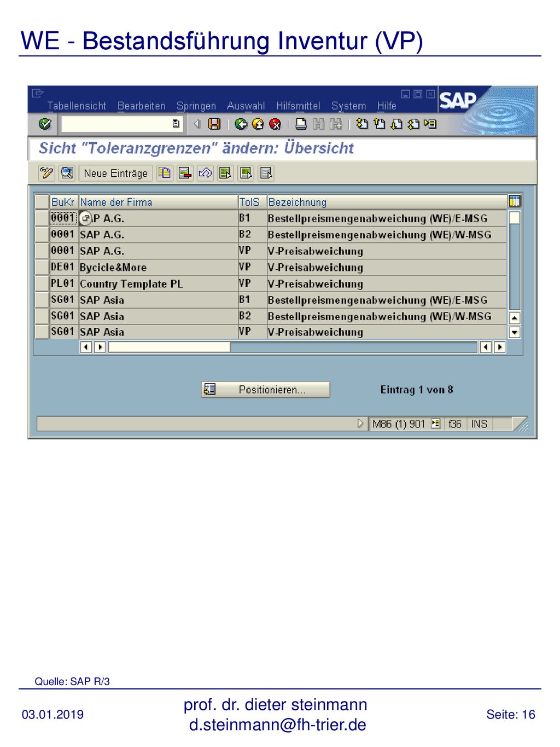Open Details with the magnifier icon
The height and width of the screenshot is (747, 560).
(67, 173)
